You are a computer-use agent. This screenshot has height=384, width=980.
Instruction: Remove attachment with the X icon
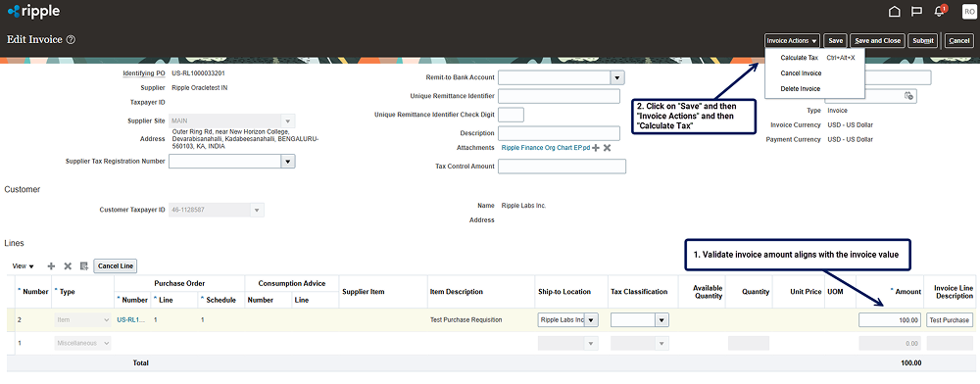point(607,148)
